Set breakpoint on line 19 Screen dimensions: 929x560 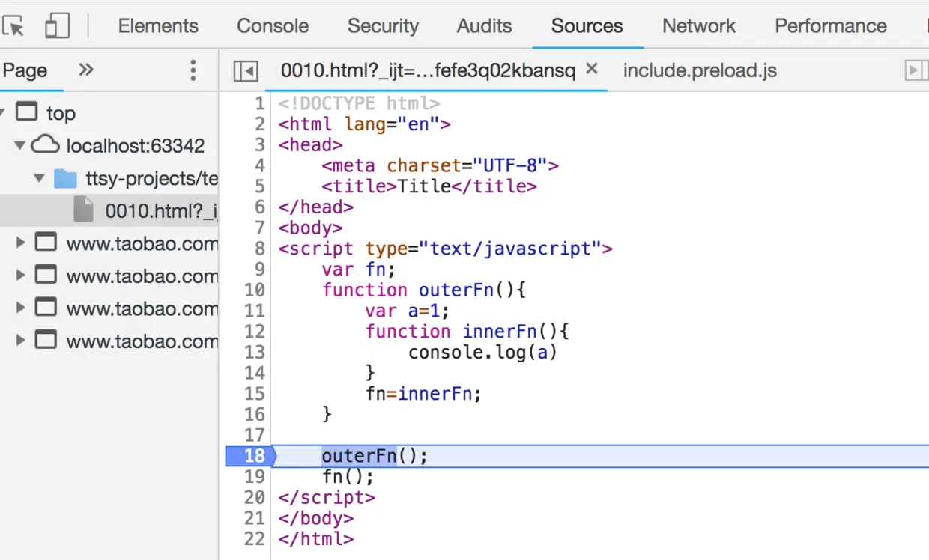(x=255, y=477)
